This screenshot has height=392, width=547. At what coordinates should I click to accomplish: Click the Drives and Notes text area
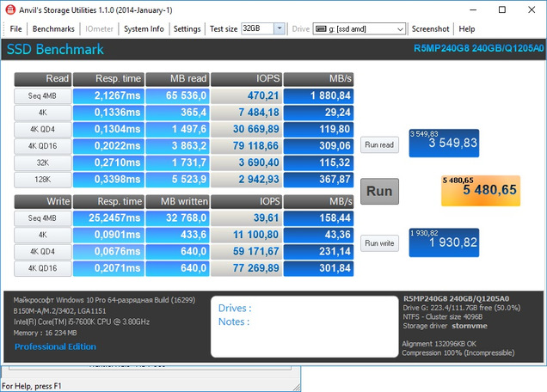tap(304, 327)
